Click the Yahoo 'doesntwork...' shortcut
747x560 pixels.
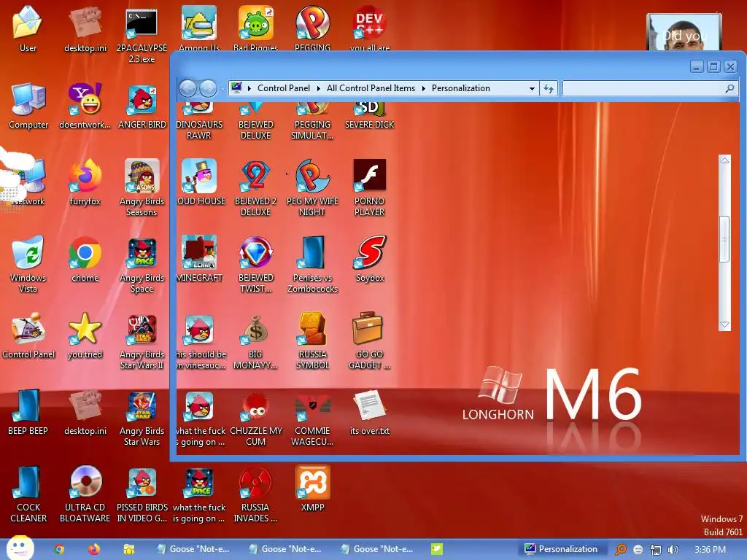pos(85,106)
